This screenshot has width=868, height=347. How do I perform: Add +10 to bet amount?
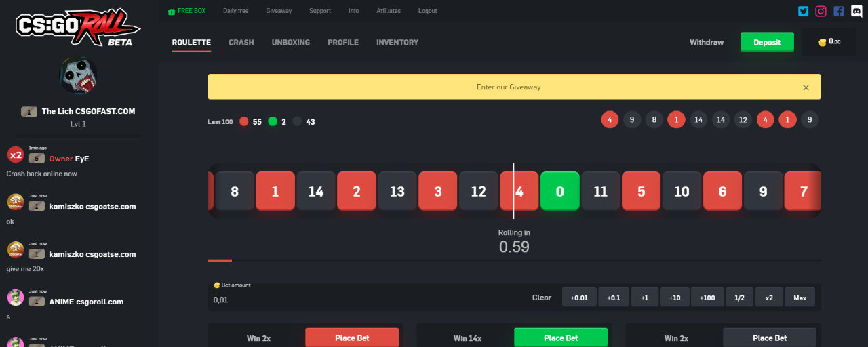pos(674,298)
